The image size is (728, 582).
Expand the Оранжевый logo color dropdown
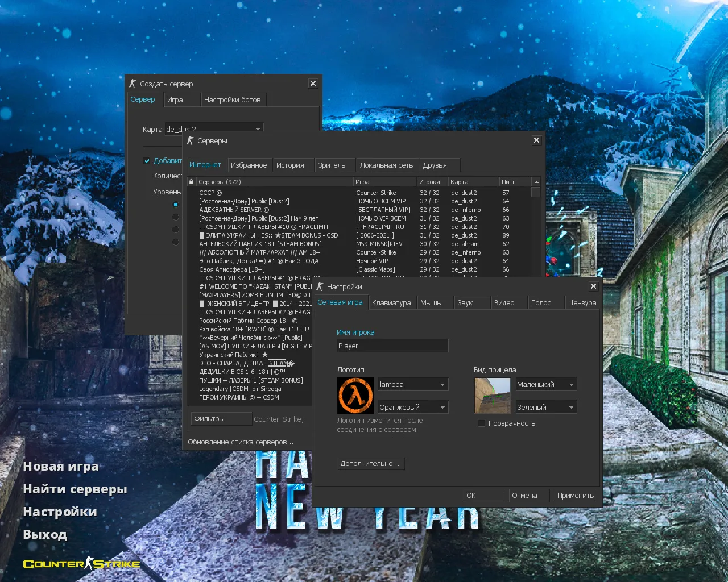click(413, 408)
